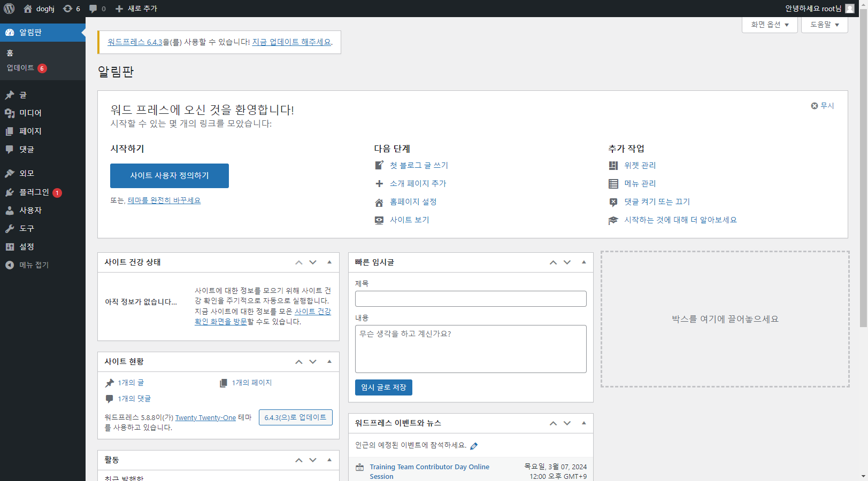The width and height of the screenshot is (868, 481).
Task: Click the view icon for 사이트 보기
Action: coord(379,220)
